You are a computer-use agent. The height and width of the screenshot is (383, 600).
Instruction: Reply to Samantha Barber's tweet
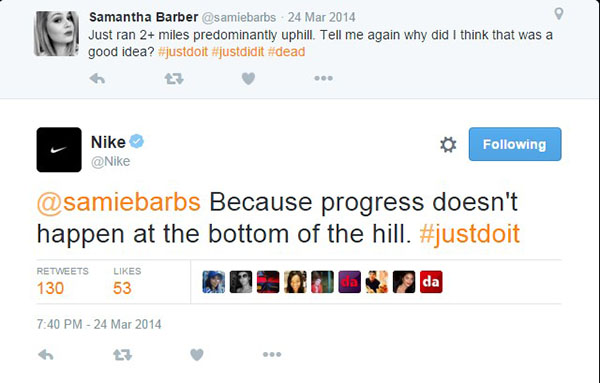point(97,79)
